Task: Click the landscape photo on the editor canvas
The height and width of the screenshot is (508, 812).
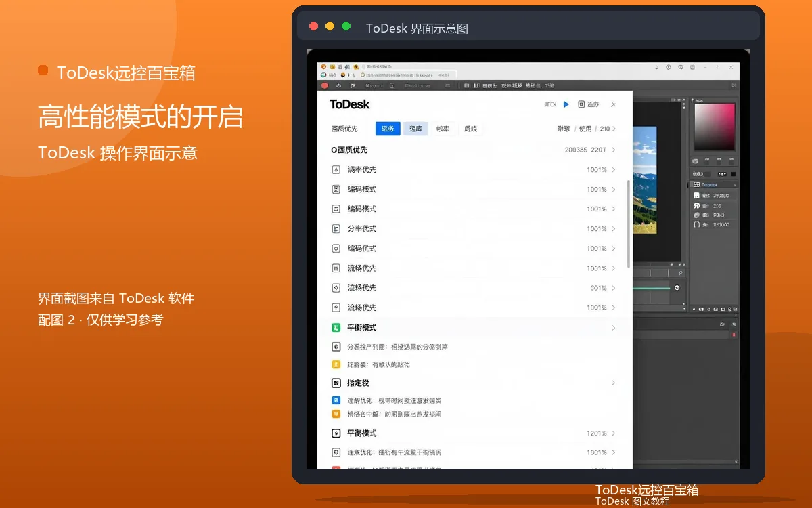Action: 645,180
